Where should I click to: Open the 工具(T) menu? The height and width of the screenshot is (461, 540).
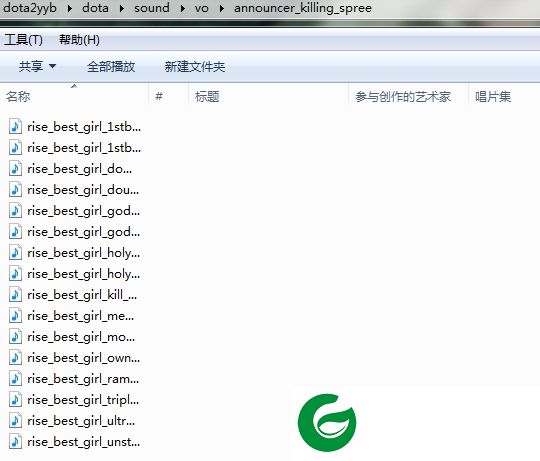tap(23, 40)
